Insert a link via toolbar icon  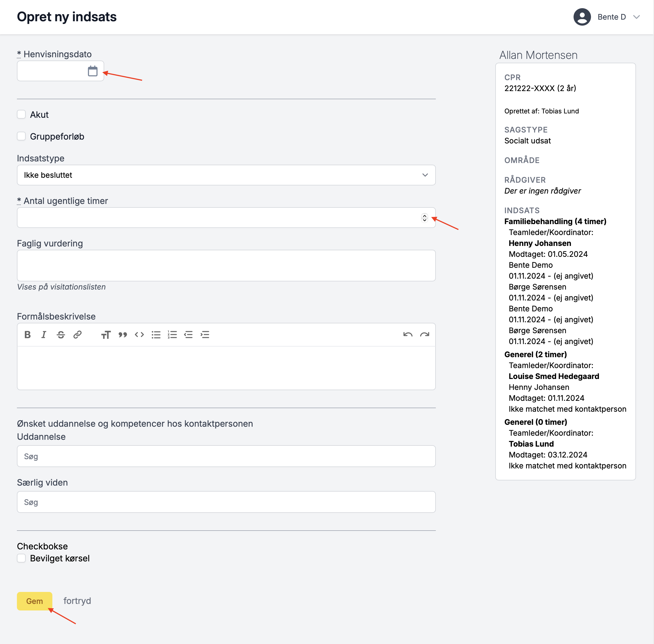pyautogui.click(x=77, y=335)
